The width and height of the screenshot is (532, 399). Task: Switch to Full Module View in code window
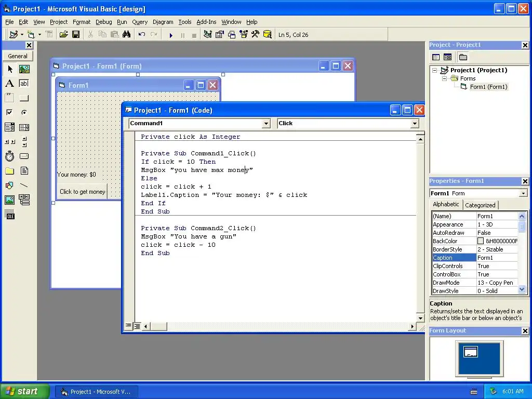click(x=137, y=326)
